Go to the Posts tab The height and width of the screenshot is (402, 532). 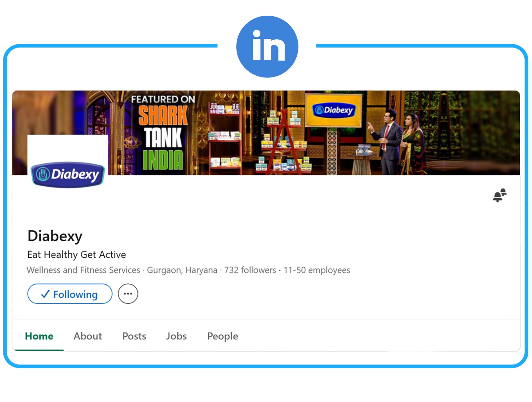coord(134,336)
